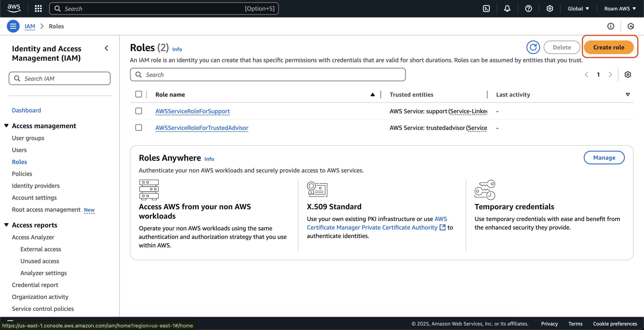Go to next page of roles
644x330 pixels.
pyautogui.click(x=610, y=75)
